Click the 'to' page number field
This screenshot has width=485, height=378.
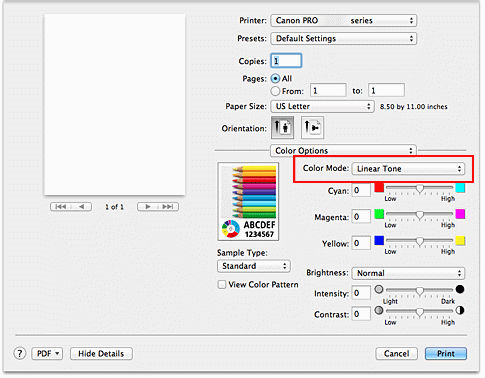387,90
